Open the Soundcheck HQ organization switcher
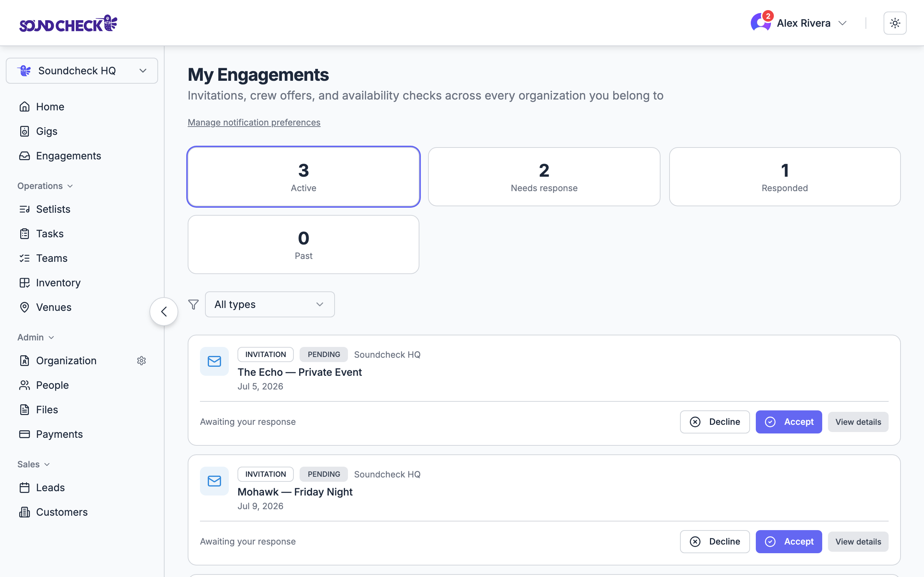The width and height of the screenshot is (924, 577). coord(82,71)
